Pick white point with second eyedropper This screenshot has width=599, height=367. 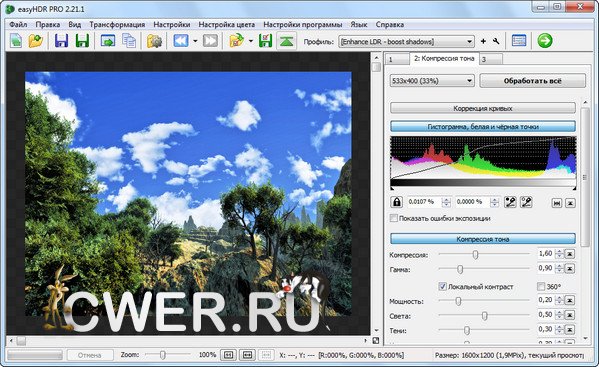526,202
